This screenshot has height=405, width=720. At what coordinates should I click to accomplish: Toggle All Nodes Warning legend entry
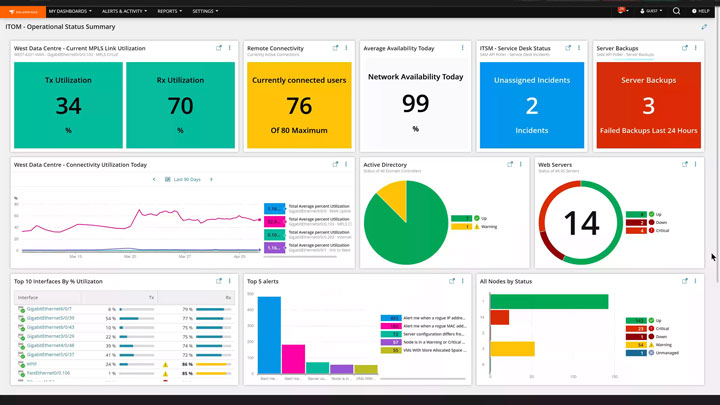[649, 345]
